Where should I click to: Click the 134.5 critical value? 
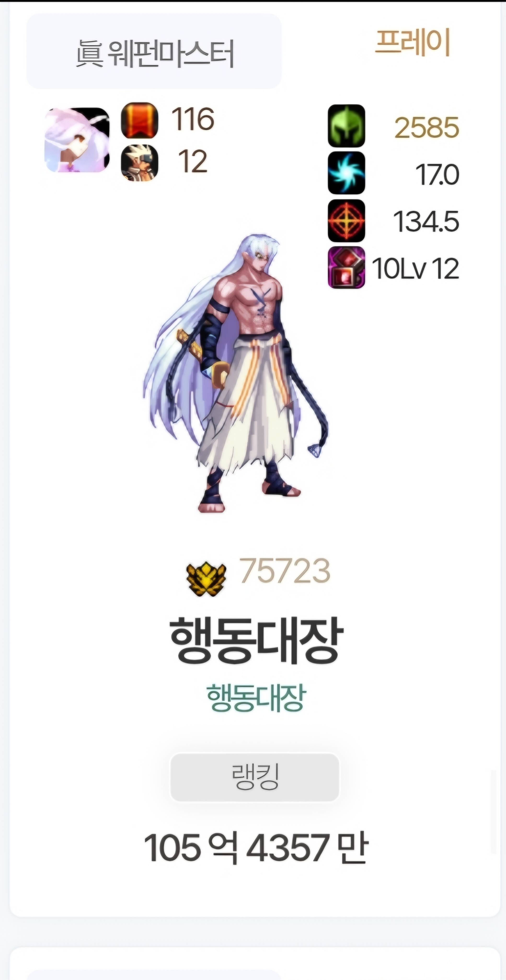tap(426, 222)
